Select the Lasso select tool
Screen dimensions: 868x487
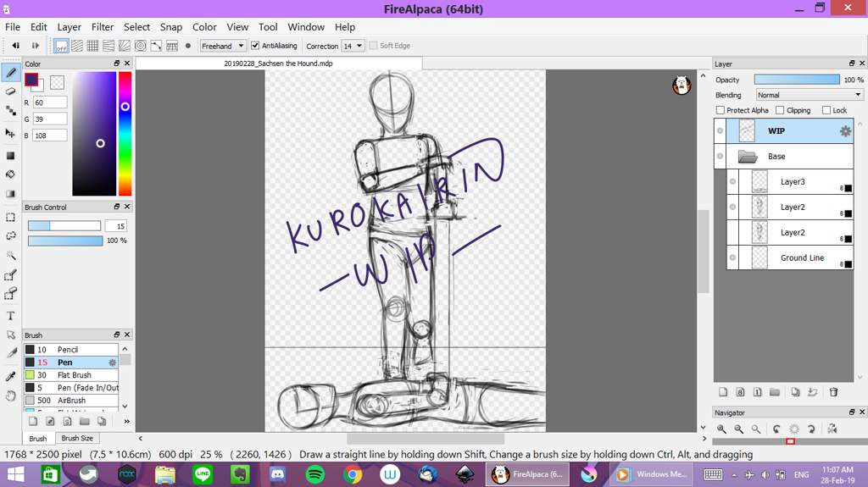point(10,236)
